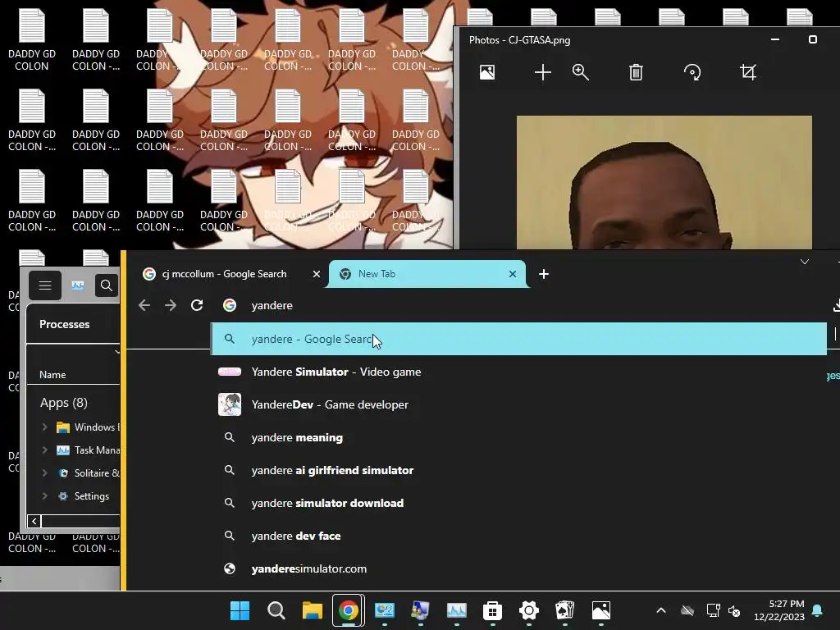Close the New Tab tab
The width and height of the screenshot is (840, 630).
(x=513, y=274)
